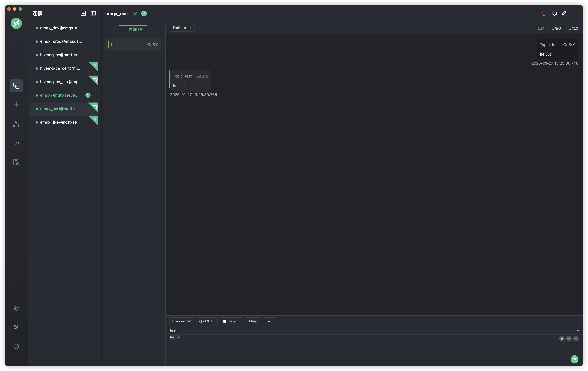The height and width of the screenshot is (371, 588).
Task: Open the Connections page in the sidebar
Action: [16, 86]
